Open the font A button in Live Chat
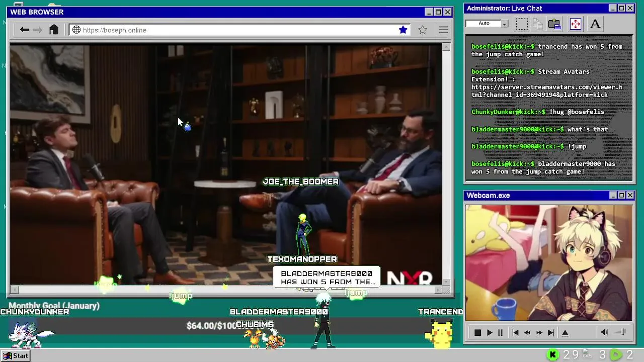 (x=595, y=24)
